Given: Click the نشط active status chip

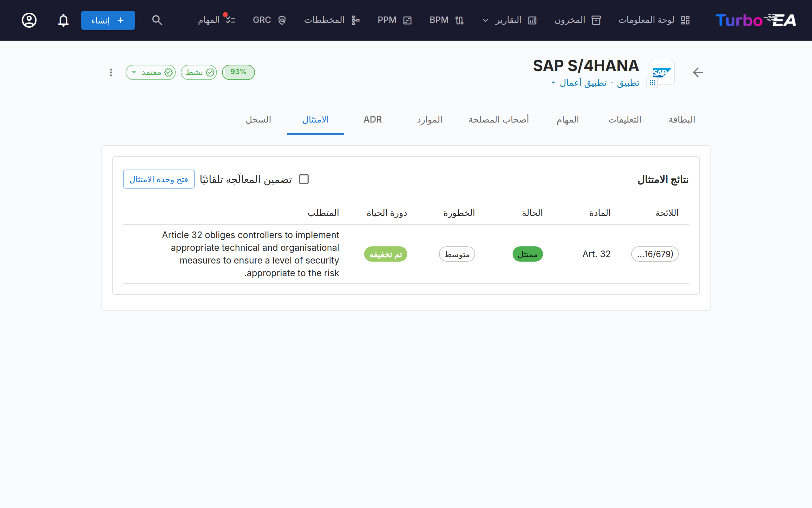Looking at the screenshot, I should [x=199, y=72].
